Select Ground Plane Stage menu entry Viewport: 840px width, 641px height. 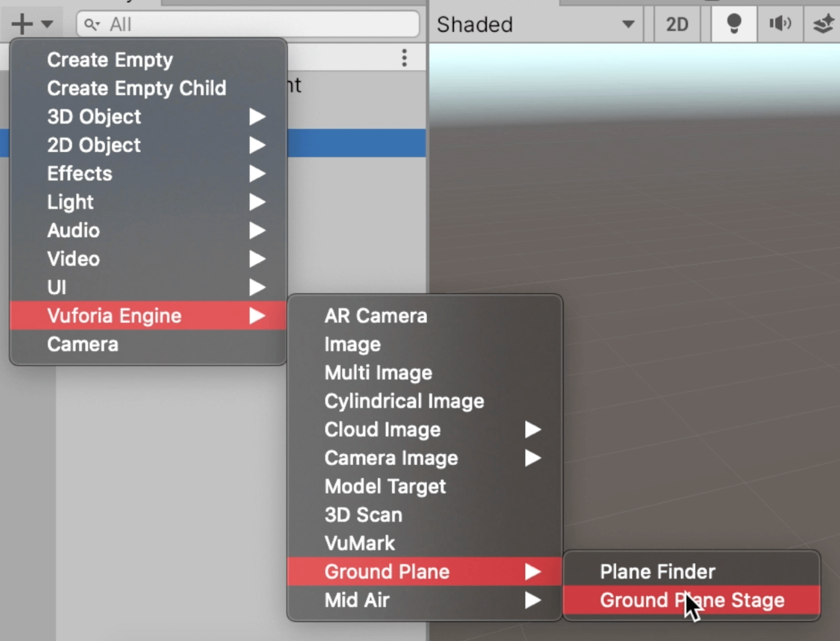click(x=692, y=600)
